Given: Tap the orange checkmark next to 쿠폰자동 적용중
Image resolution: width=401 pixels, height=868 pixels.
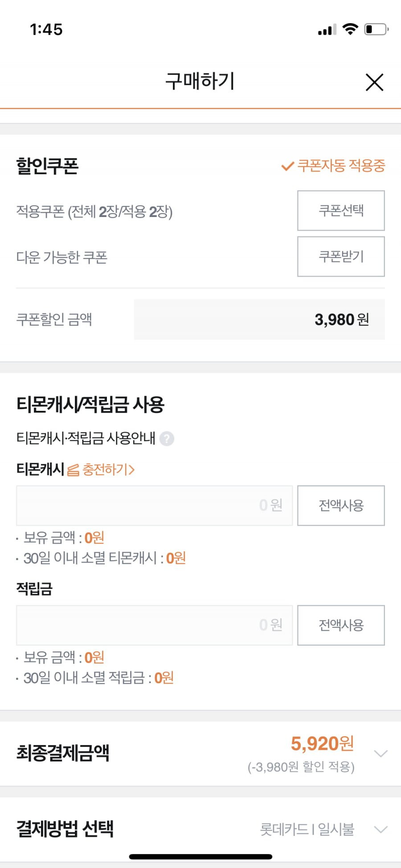Looking at the screenshot, I should click(287, 166).
